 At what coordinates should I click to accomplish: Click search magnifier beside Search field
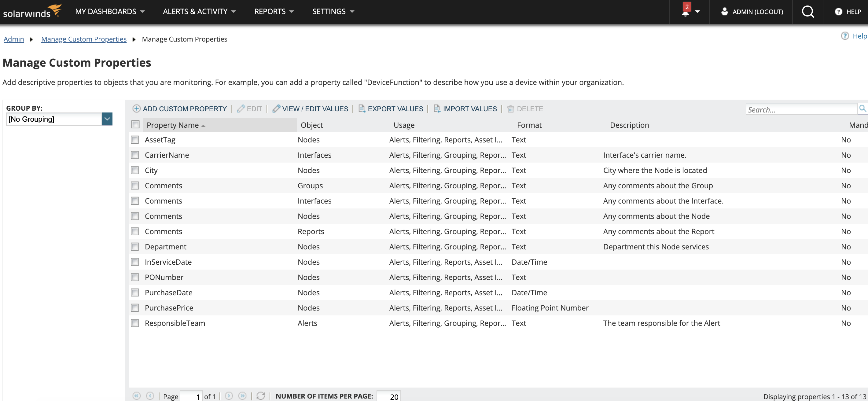coord(862,109)
